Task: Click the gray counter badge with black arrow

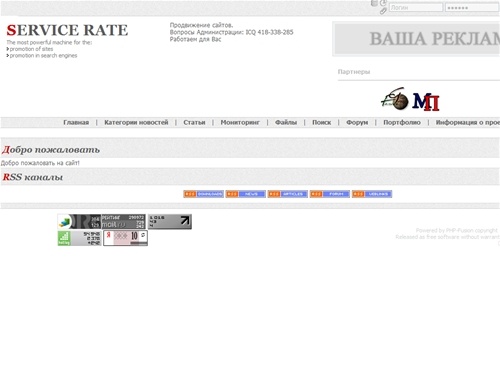Action: pos(170,221)
